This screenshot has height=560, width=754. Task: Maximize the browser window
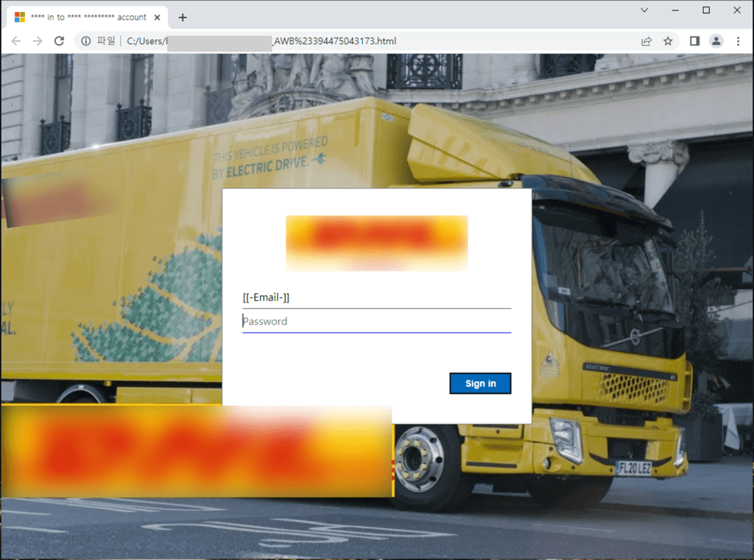click(706, 10)
